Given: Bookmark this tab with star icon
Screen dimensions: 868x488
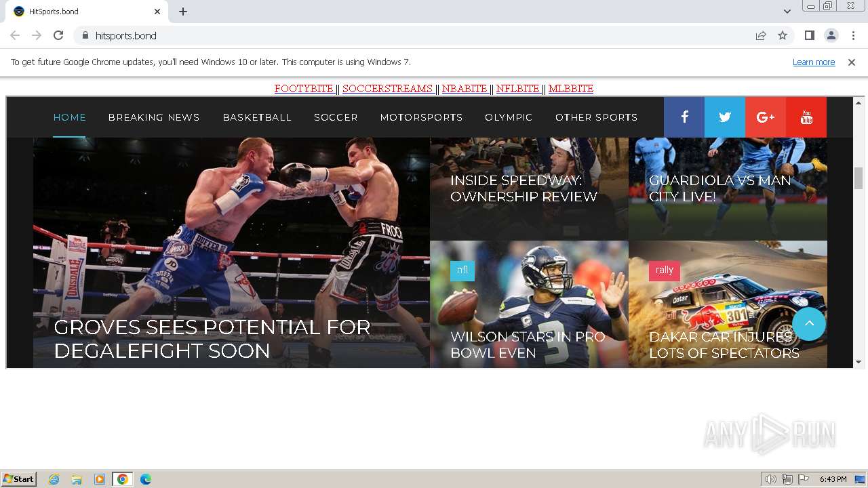Looking at the screenshot, I should click(x=783, y=35).
